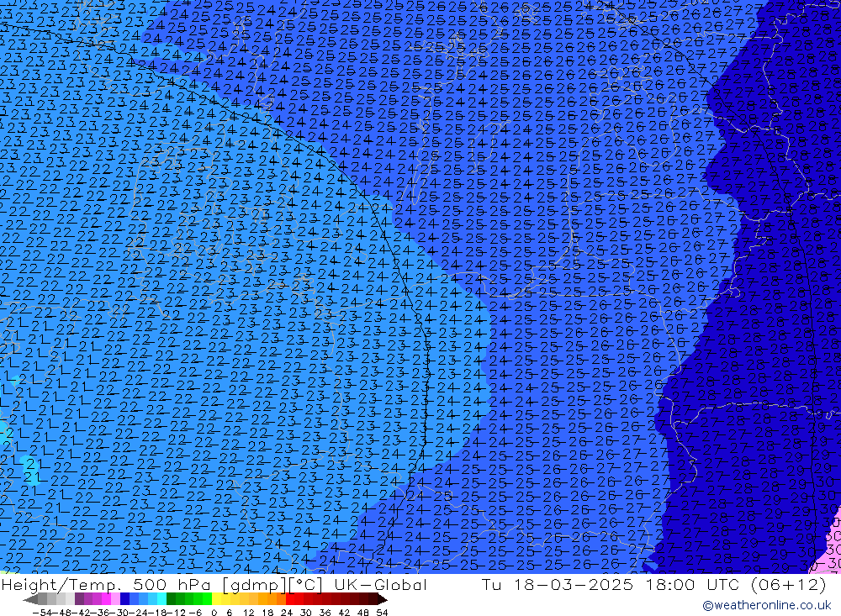Pick the dark blue -30 legend swatch

[124, 599]
